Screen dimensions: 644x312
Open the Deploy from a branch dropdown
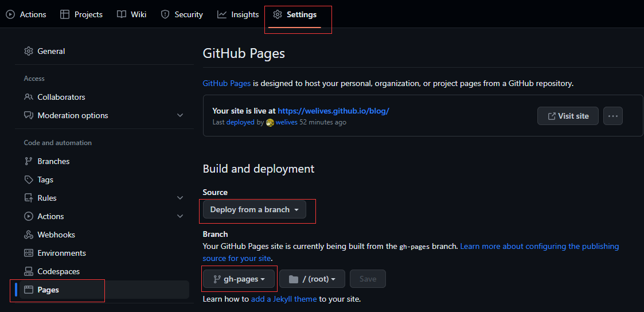pos(255,209)
